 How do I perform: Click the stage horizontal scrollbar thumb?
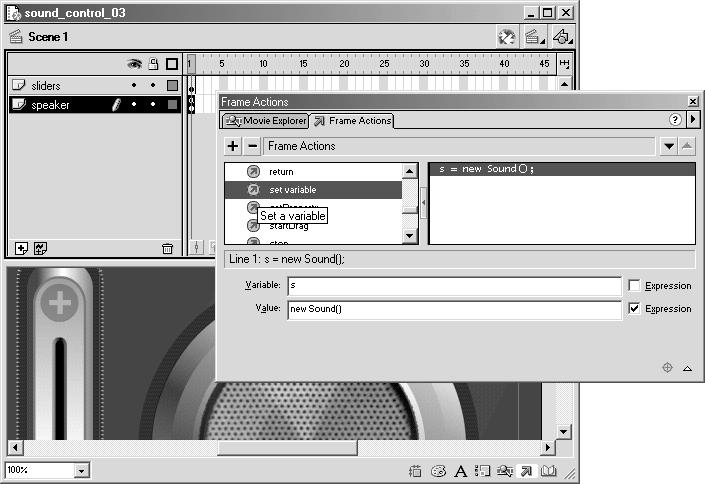(x=288, y=448)
